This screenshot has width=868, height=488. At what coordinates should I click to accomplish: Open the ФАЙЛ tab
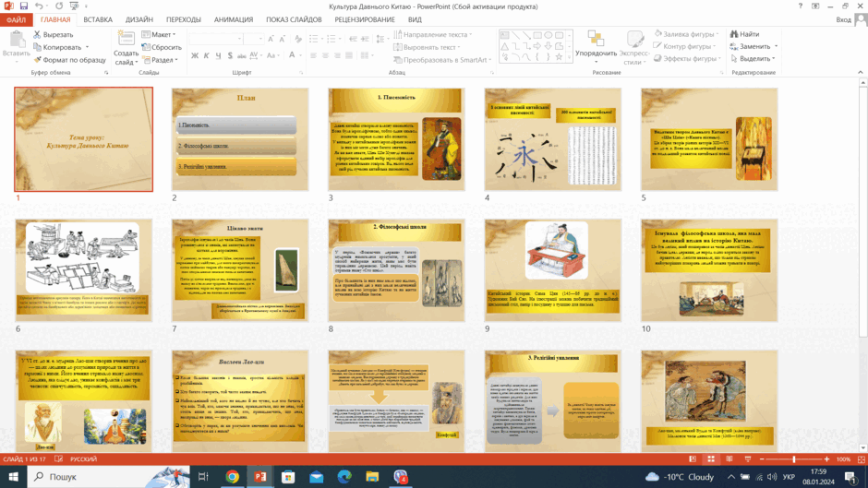pos(16,19)
